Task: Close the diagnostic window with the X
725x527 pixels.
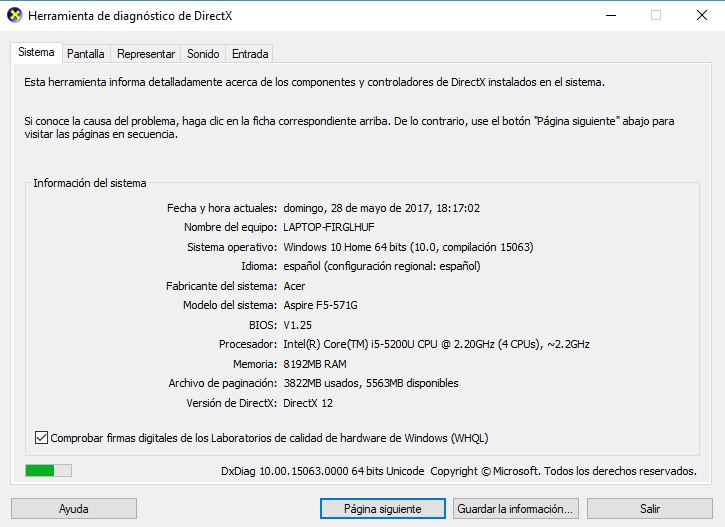Action: tap(701, 16)
